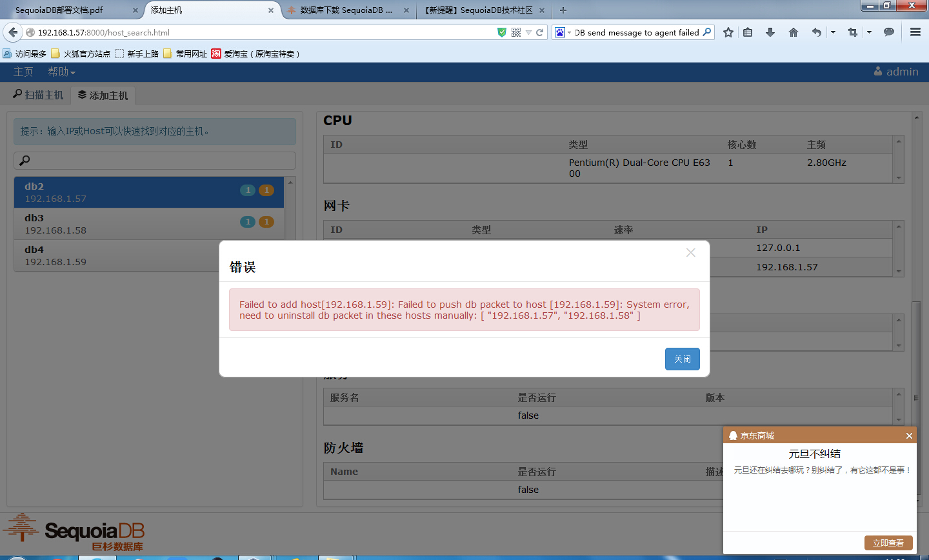
Task: Reload the page from address bar
Action: click(x=540, y=32)
